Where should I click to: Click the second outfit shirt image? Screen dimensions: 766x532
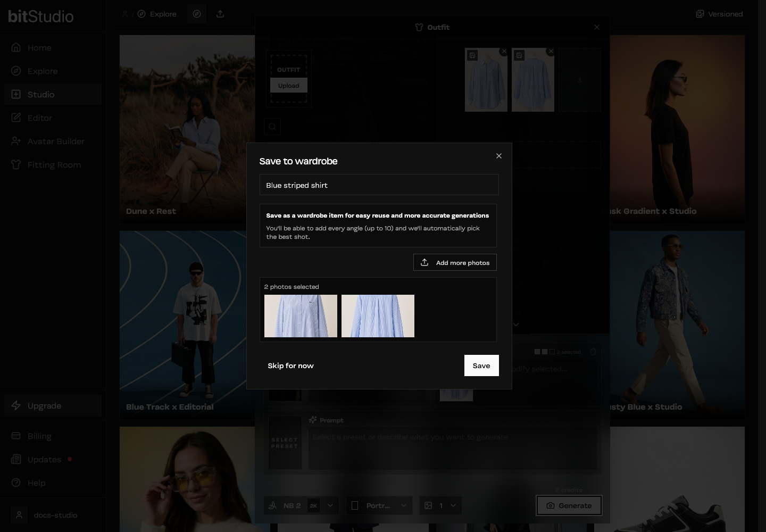533,80
